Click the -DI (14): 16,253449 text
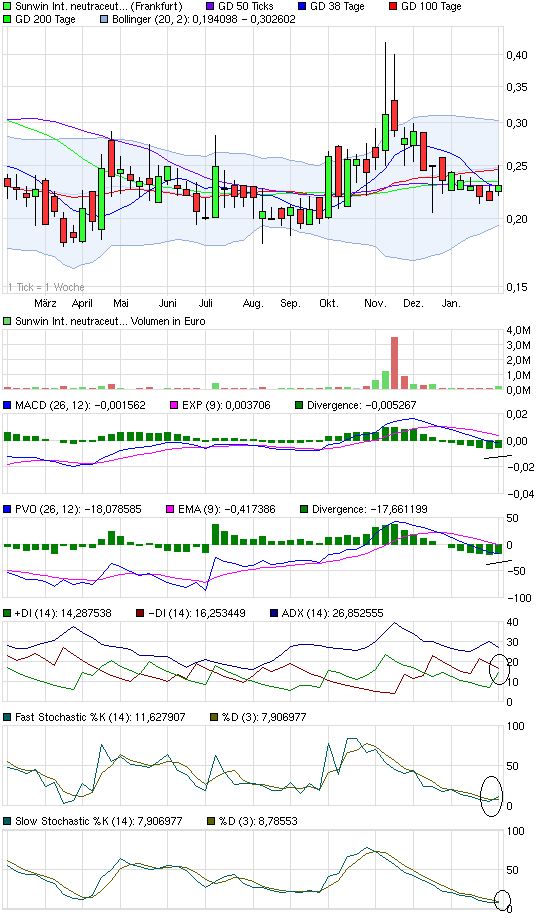545x918 pixels. coord(197,614)
